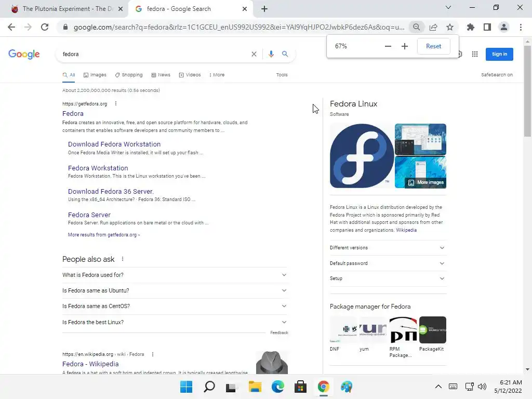Clear the search box with the X icon
Image resolution: width=532 pixels, height=399 pixels.
(254, 54)
